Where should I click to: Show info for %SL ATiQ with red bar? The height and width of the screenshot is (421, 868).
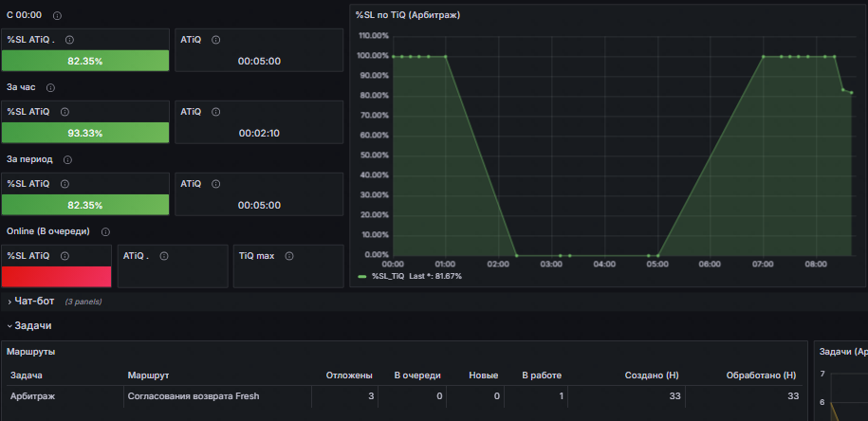click(x=65, y=256)
